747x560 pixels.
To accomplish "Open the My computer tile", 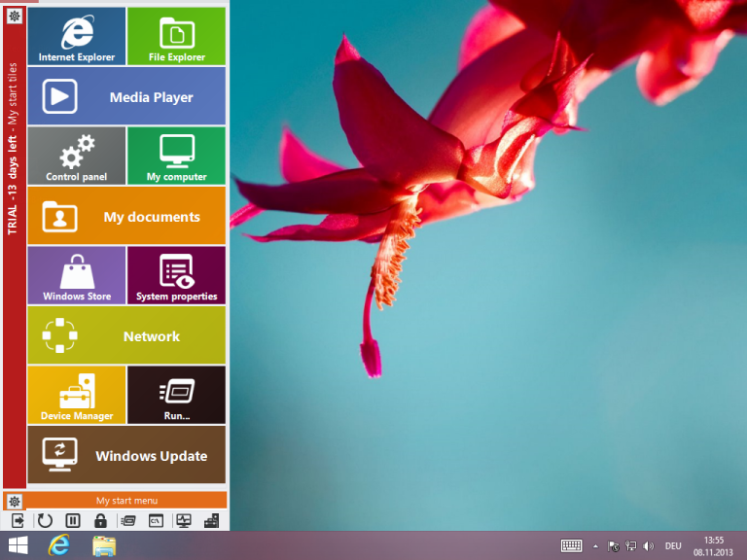I will 176,156.
